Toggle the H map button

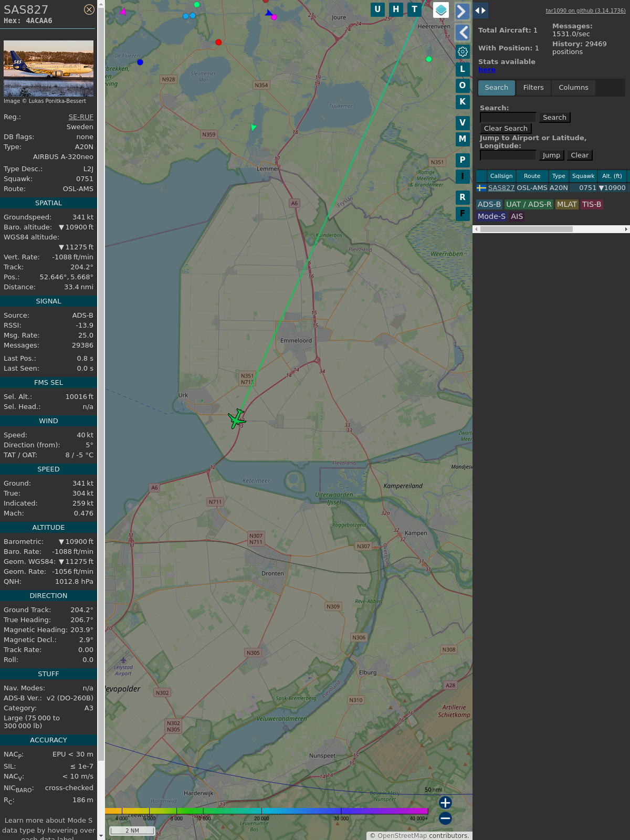click(x=396, y=9)
